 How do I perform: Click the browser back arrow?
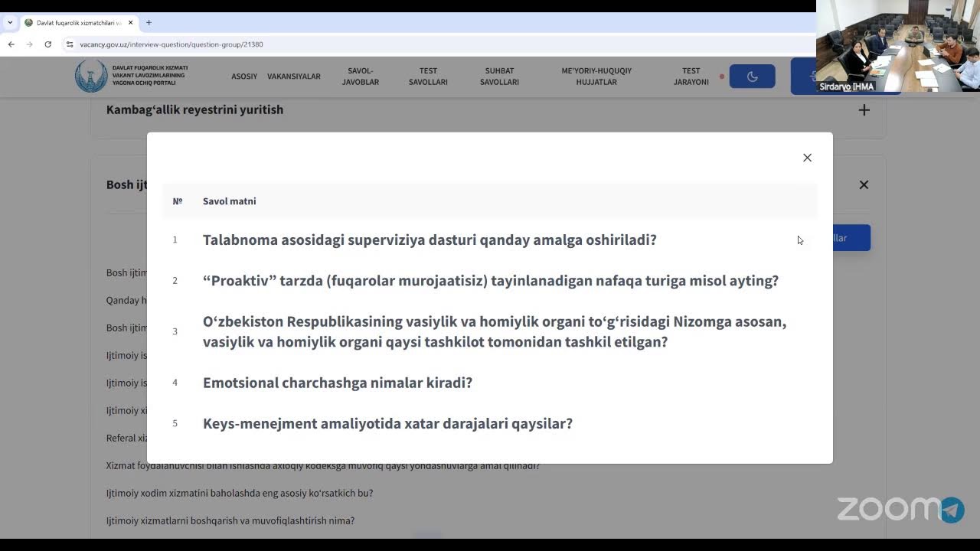pos(11,44)
